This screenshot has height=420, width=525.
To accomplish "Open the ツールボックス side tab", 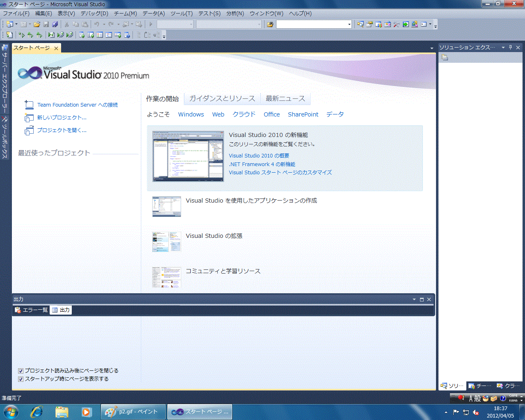I will [5, 138].
